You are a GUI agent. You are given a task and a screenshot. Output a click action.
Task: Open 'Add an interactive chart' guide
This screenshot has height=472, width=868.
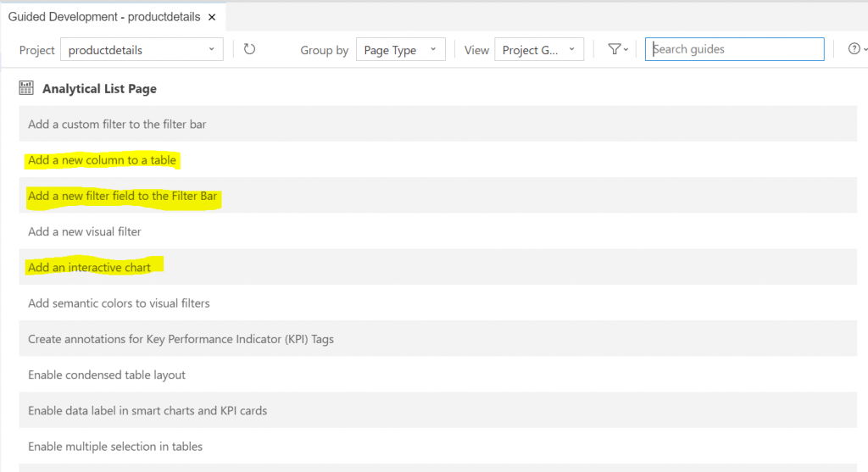(438, 267)
